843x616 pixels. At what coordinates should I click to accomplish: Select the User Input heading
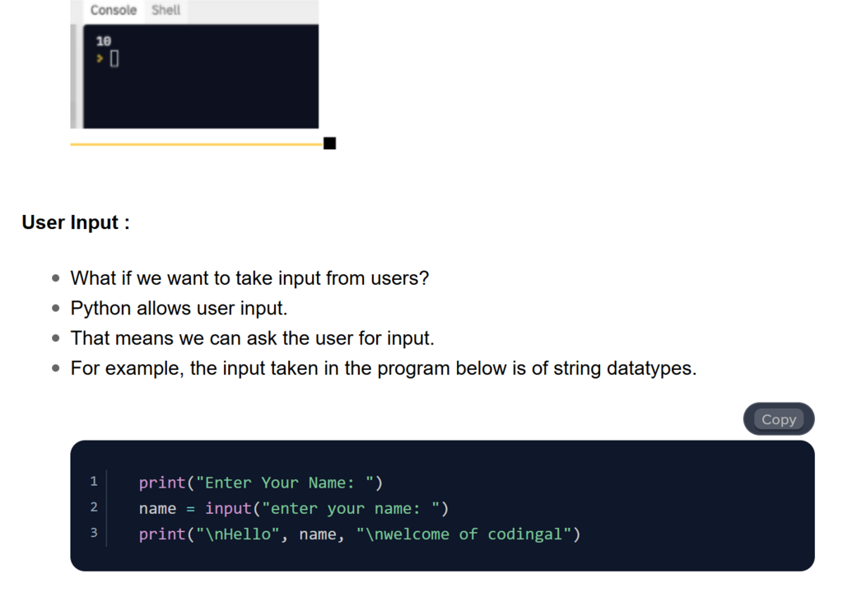(76, 222)
